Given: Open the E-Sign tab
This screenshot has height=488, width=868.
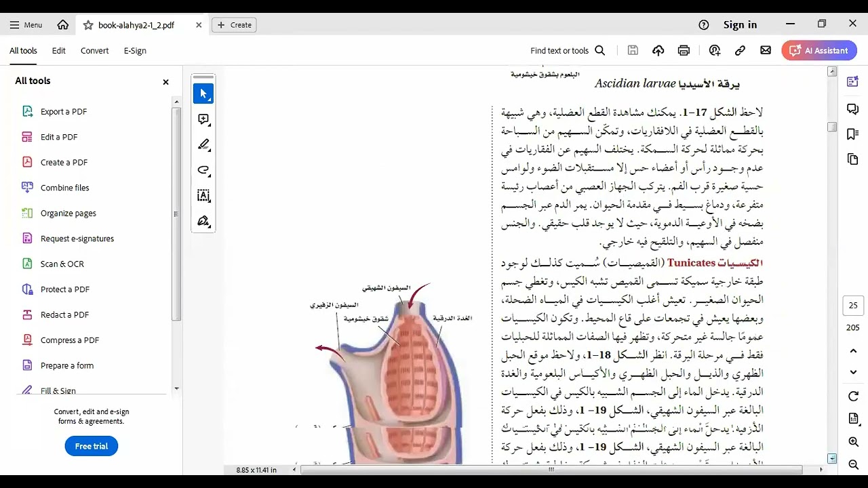Looking at the screenshot, I should click(x=135, y=51).
